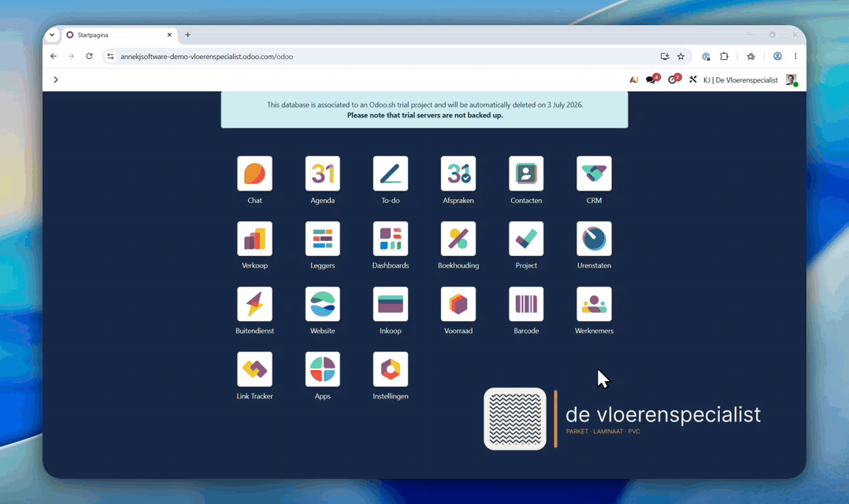Screen dimensions: 849x504
Task: Launch the CRM app
Action: pos(594,174)
